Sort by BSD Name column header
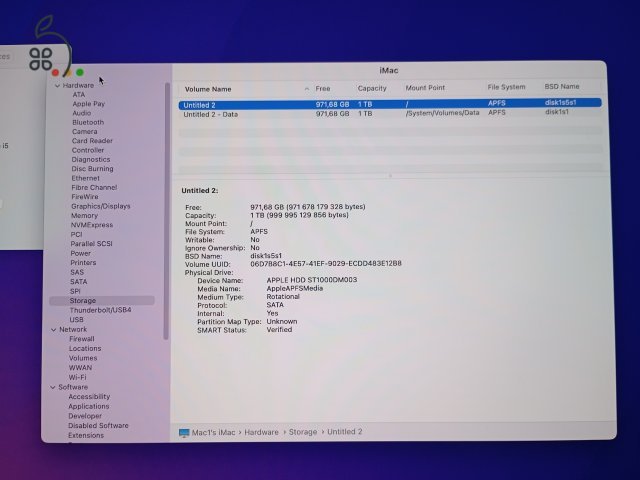 (x=562, y=87)
